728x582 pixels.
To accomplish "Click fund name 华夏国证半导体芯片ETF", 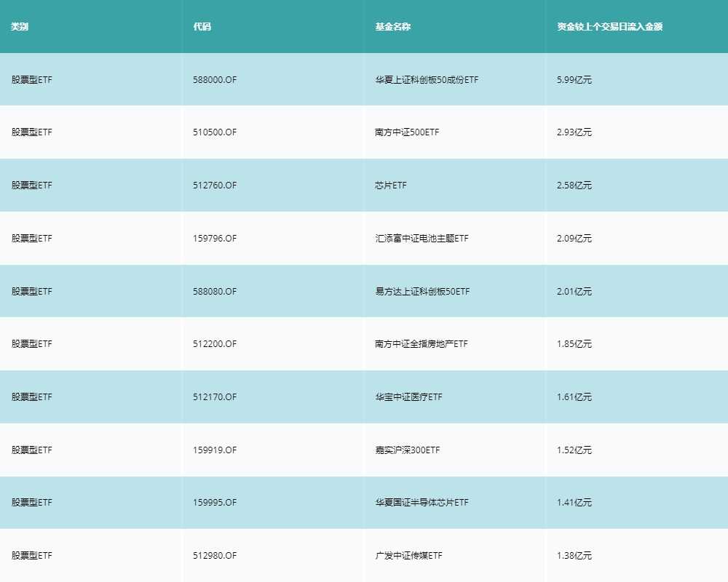I will (x=422, y=502).
